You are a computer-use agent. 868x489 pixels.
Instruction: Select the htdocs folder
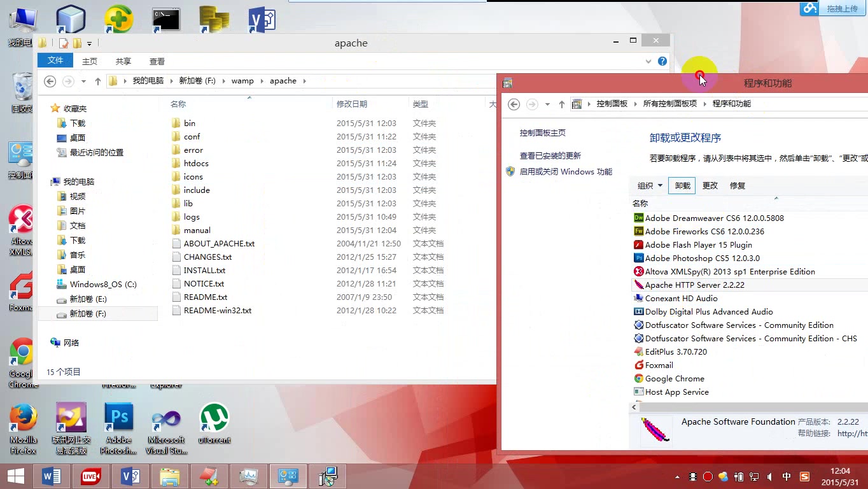pyautogui.click(x=196, y=163)
